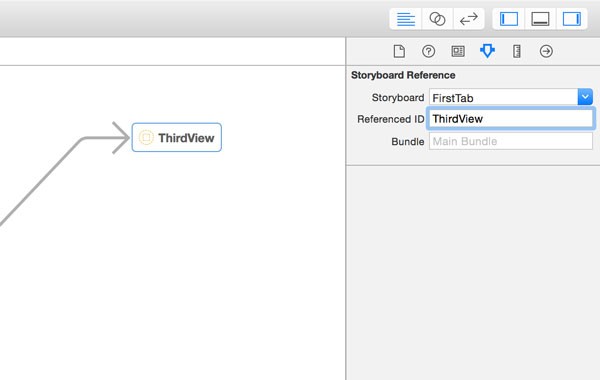
Task: Click the Storyboard field label
Action: pyautogui.click(x=398, y=98)
